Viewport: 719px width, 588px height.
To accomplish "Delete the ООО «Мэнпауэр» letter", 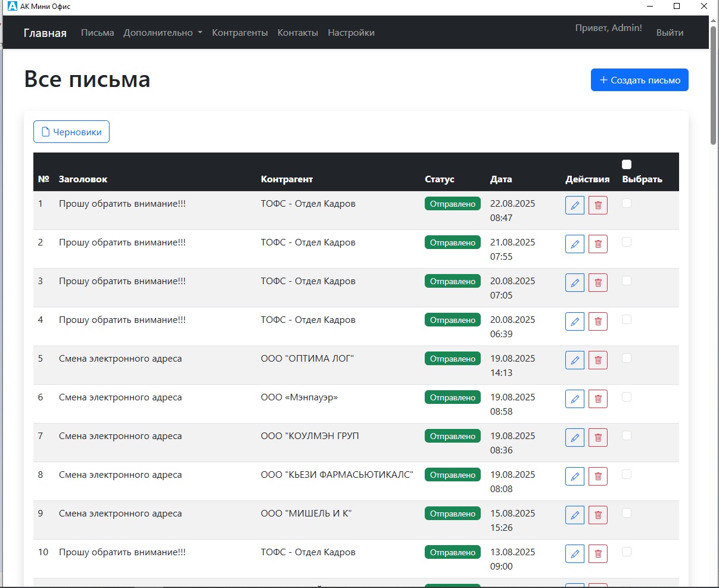I will (x=598, y=399).
